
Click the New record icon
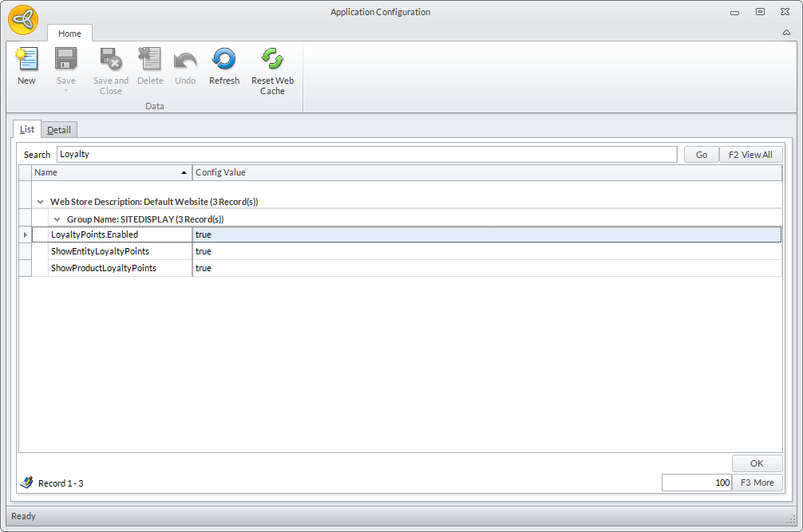coord(26,60)
